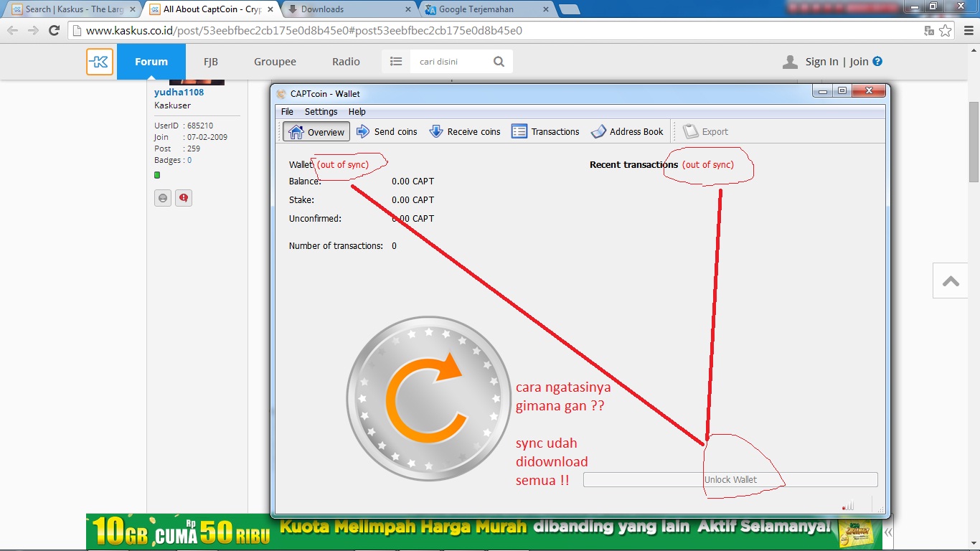Reload the page with refresh icon

coord(54,31)
